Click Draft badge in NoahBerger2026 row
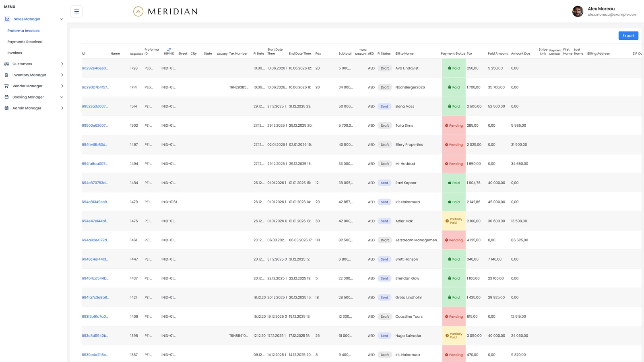This screenshot has width=644, height=362. click(x=385, y=87)
